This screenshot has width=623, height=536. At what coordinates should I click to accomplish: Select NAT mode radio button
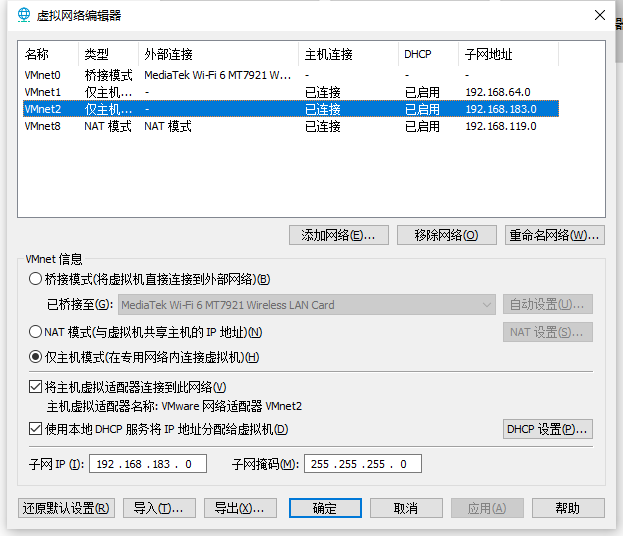(x=35, y=331)
